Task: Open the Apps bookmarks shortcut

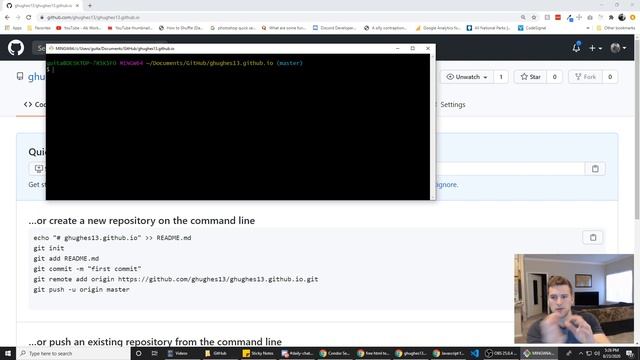Action: (x=13, y=28)
